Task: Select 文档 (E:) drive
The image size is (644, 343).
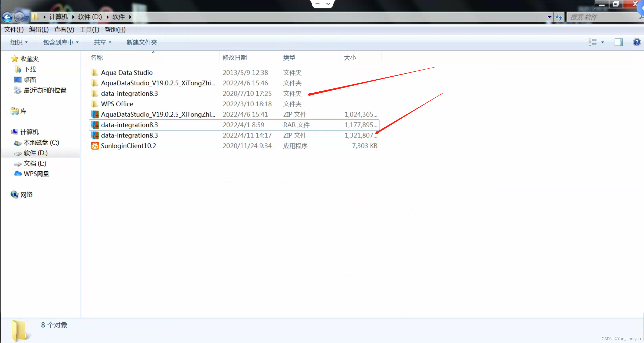Action: pos(35,163)
